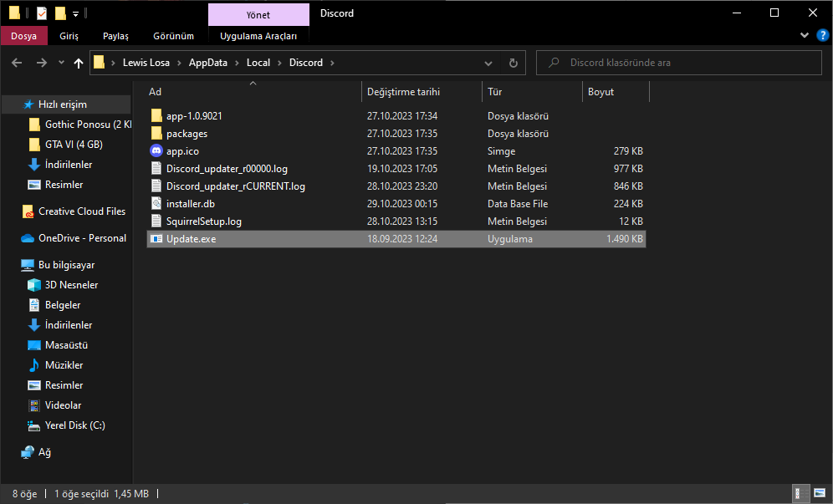Click the Data Base File type cell
The width and height of the screenshot is (833, 504).
point(518,203)
